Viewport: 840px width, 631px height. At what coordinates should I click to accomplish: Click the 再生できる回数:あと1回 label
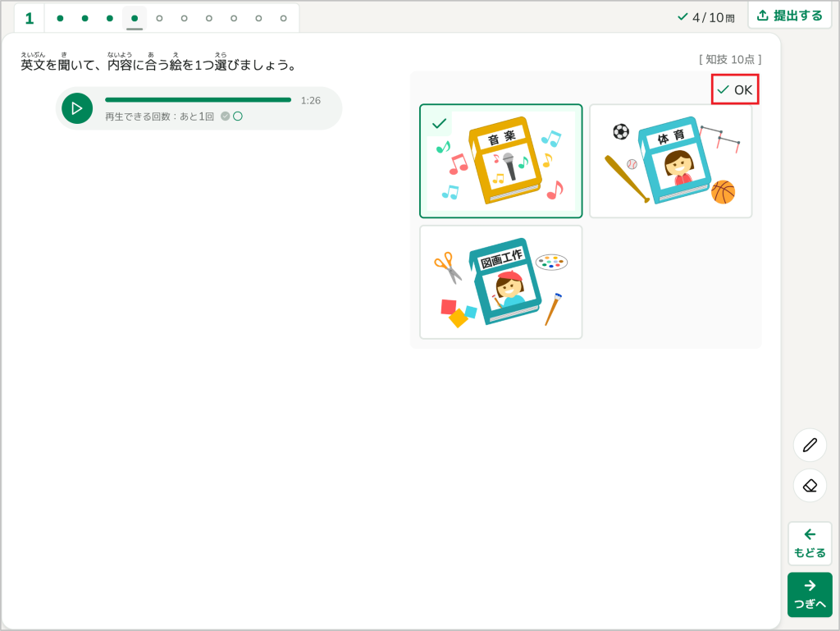(x=160, y=117)
